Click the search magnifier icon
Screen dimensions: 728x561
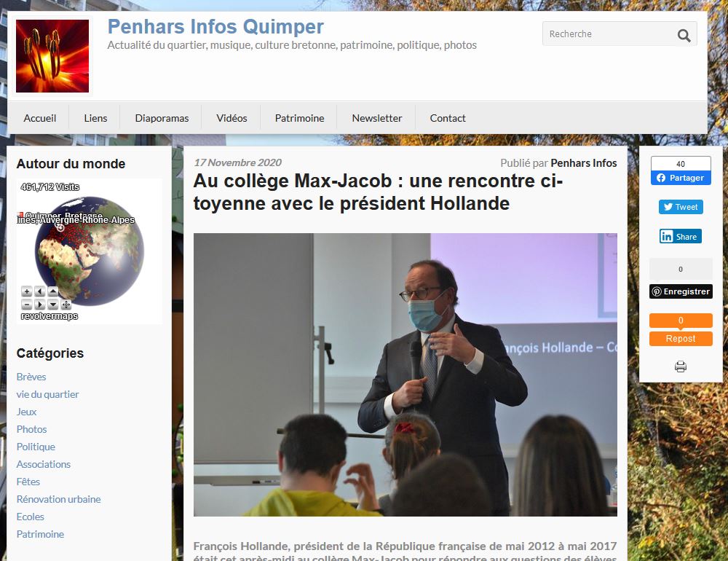tap(684, 35)
